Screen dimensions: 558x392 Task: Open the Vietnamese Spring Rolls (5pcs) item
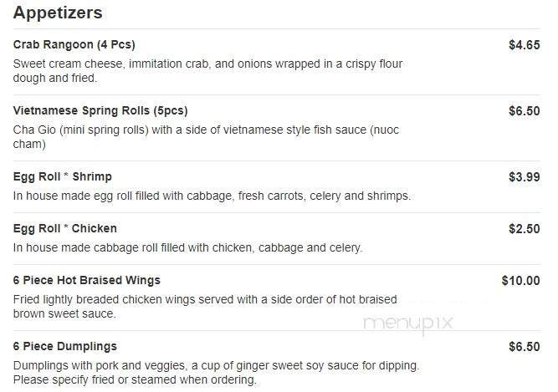coord(100,110)
